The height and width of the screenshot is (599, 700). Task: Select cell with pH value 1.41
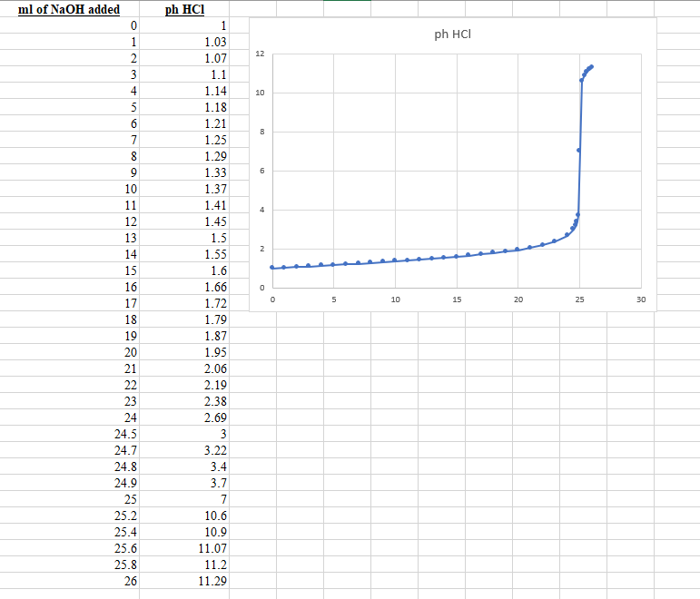coord(184,205)
